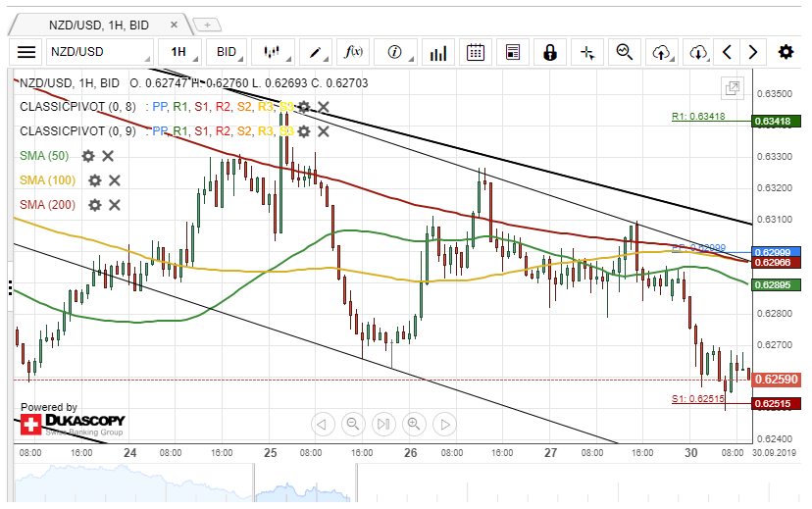This screenshot has height=509, width=812.
Task: Click the pop-out chart icon
Action: [x=733, y=88]
